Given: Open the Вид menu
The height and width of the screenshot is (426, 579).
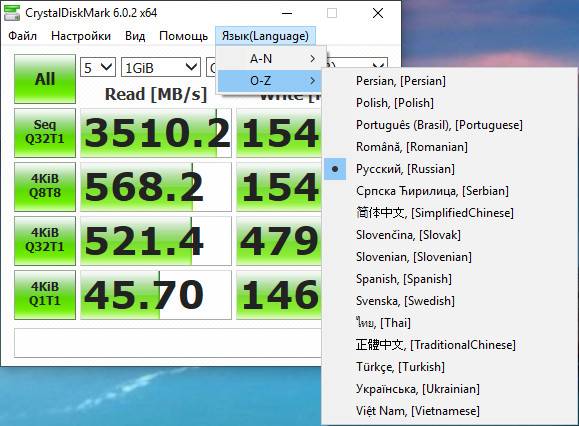Looking at the screenshot, I should (x=135, y=36).
